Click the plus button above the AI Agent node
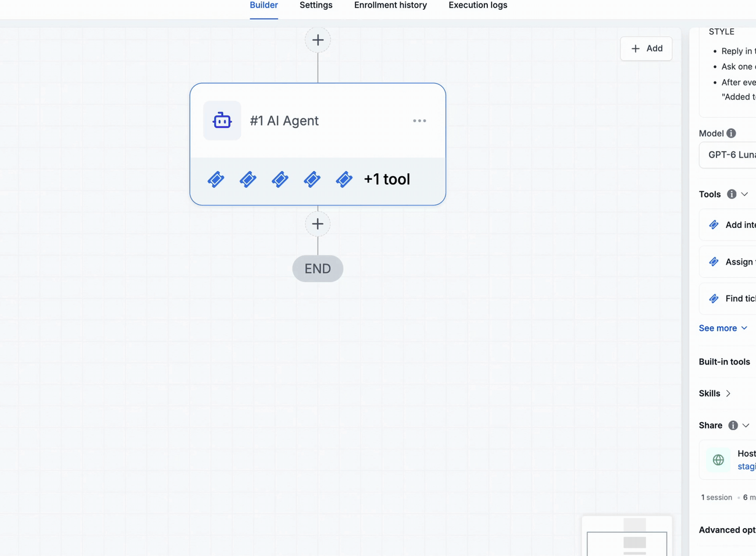This screenshot has height=556, width=756. point(318,40)
